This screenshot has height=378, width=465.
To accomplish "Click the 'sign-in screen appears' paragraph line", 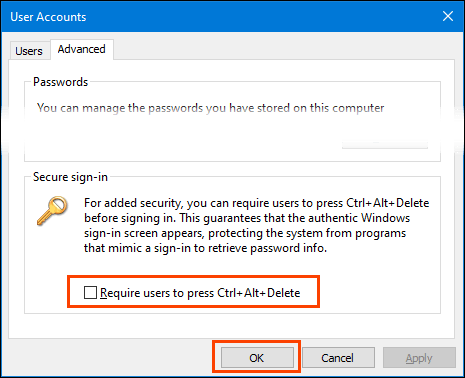I will point(245,233).
